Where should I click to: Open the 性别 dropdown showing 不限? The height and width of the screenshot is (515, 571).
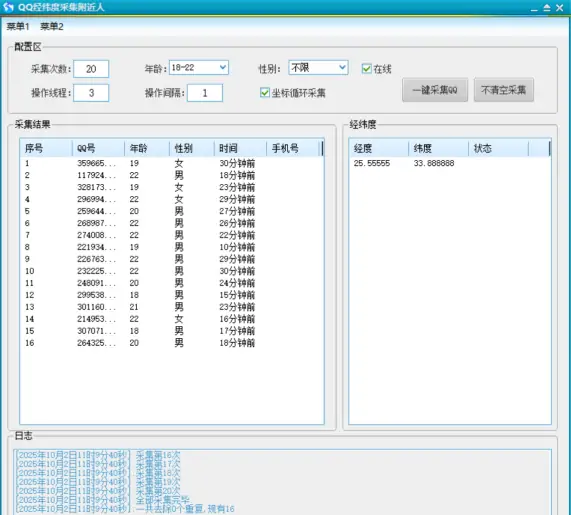(318, 68)
